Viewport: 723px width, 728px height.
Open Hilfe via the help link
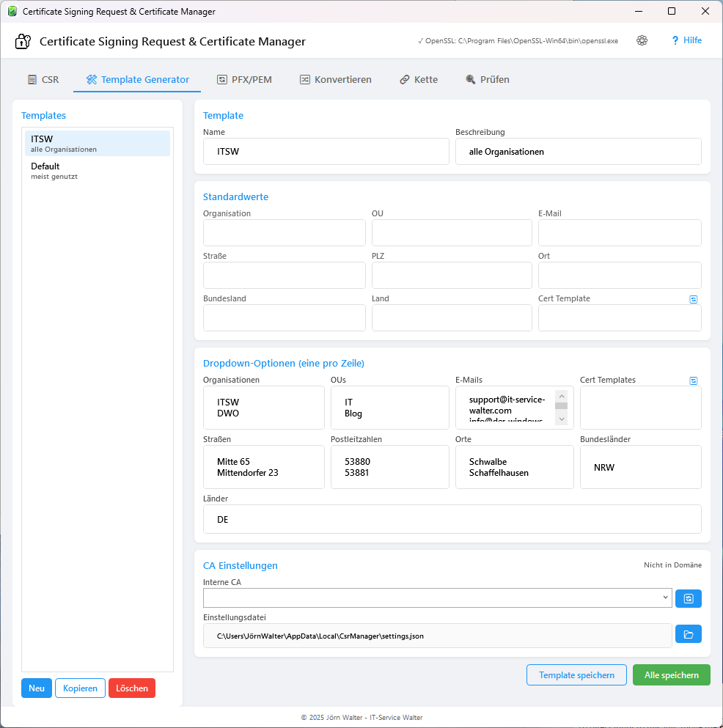[x=686, y=40]
